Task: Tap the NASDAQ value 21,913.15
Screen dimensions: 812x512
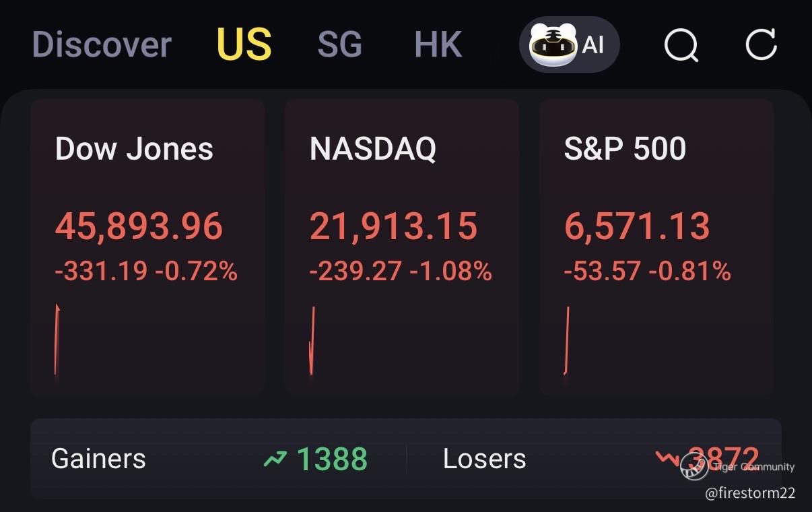Action: [x=393, y=226]
